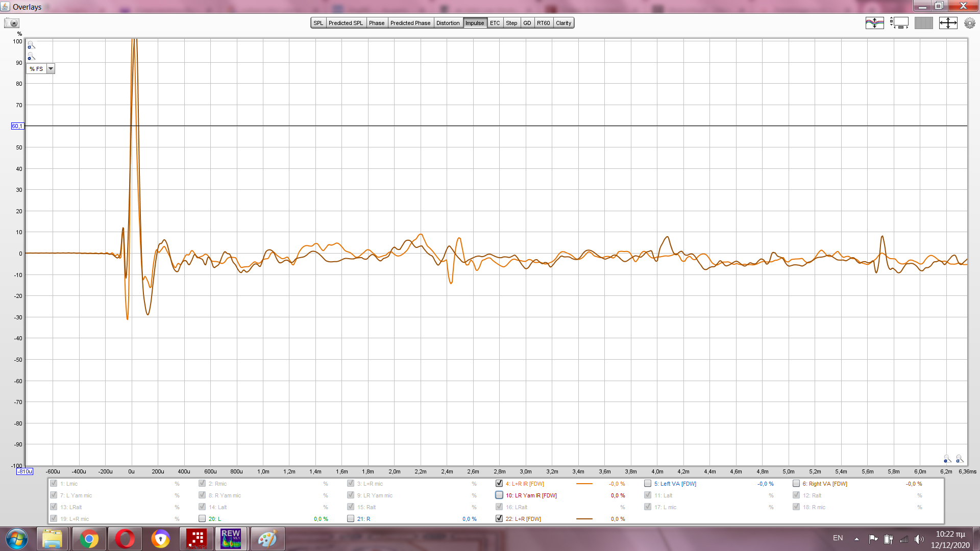Click the upper vertical zoom magnifier icon

31,45
